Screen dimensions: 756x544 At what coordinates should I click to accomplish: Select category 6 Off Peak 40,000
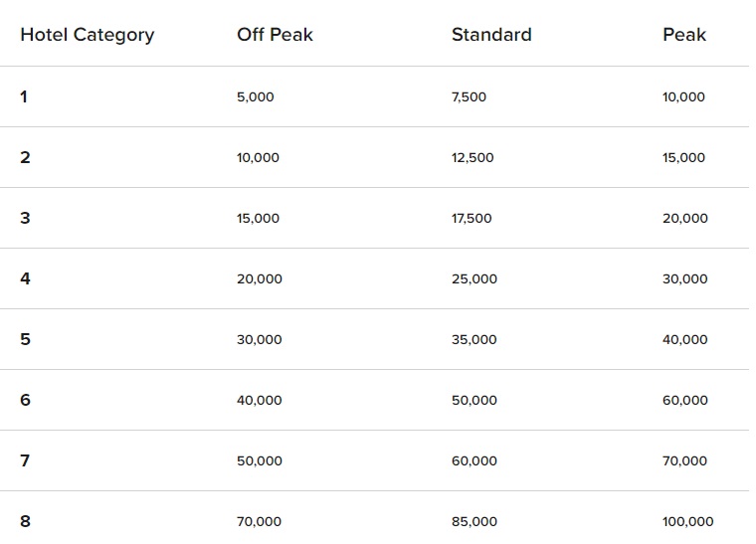point(260,401)
